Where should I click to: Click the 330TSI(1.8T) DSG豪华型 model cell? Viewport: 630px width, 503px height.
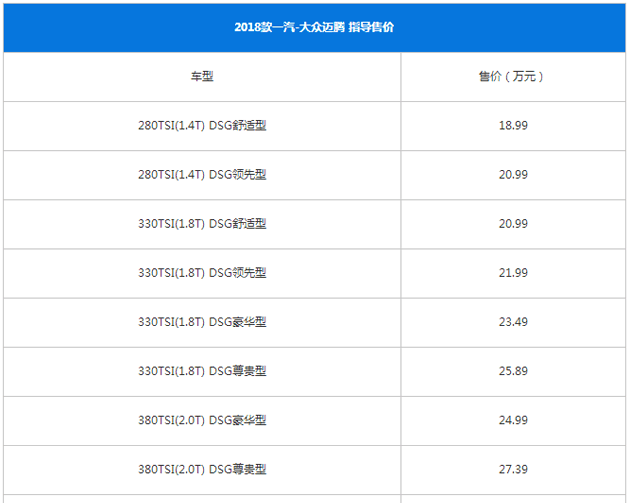202,322
